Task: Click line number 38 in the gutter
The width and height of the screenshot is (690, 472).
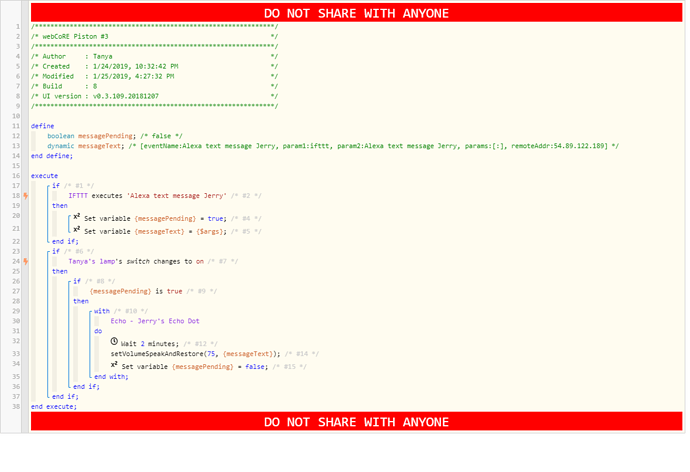Action: click(16, 406)
